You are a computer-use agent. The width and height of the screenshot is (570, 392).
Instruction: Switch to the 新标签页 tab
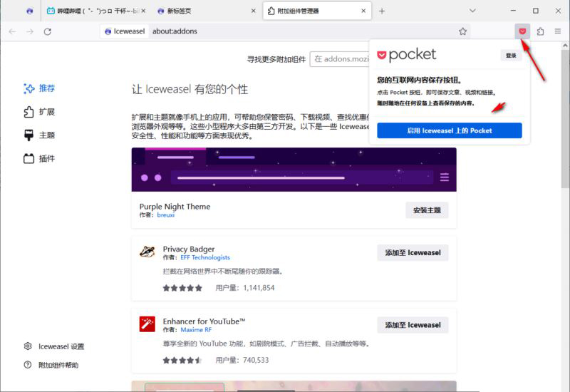point(207,11)
